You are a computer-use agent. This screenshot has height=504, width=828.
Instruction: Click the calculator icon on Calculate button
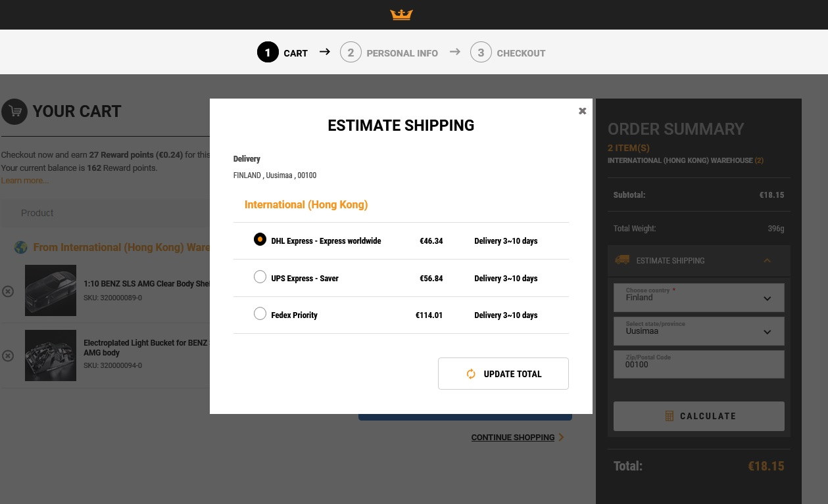pyautogui.click(x=670, y=416)
